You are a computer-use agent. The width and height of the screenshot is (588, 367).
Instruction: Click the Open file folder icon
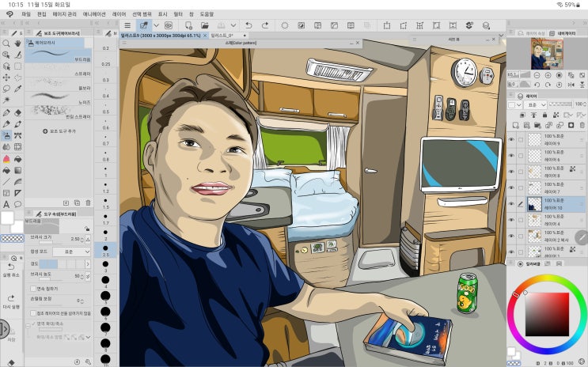click(205, 25)
